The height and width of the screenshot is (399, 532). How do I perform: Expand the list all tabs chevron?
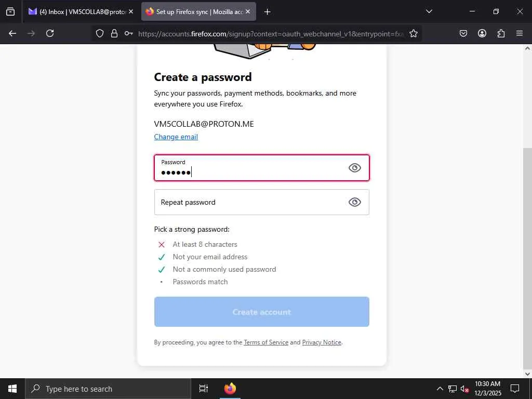click(429, 11)
